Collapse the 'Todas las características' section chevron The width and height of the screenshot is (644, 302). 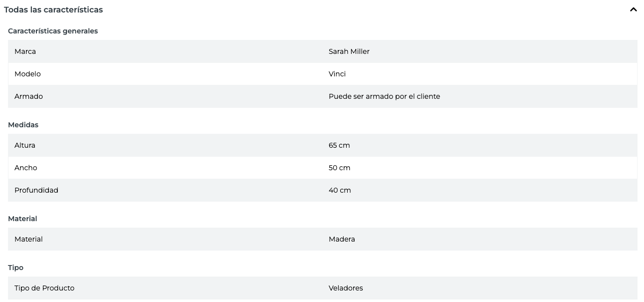(x=633, y=9)
